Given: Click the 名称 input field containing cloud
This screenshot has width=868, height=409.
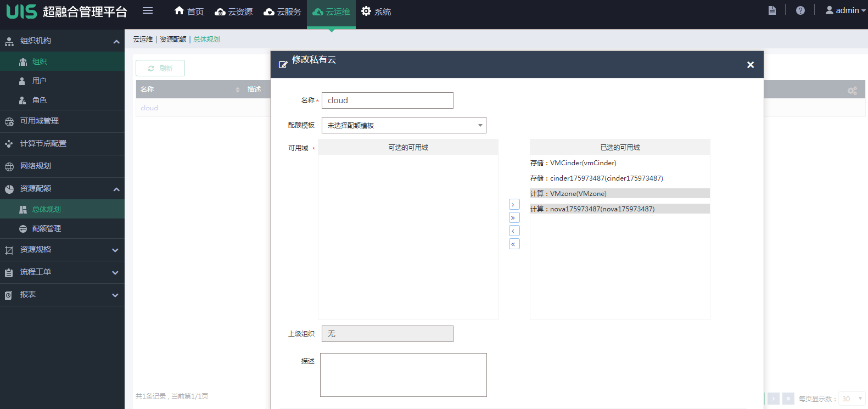Looking at the screenshot, I should (387, 100).
